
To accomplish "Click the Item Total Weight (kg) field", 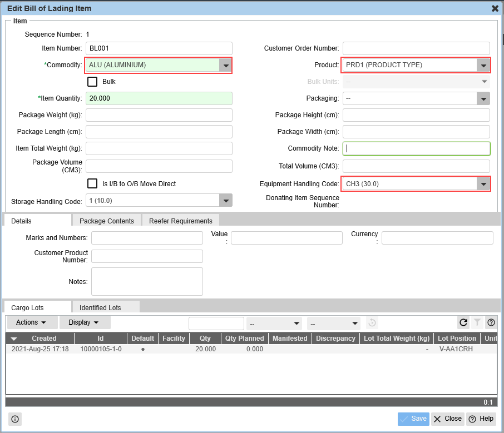I will click(x=159, y=148).
